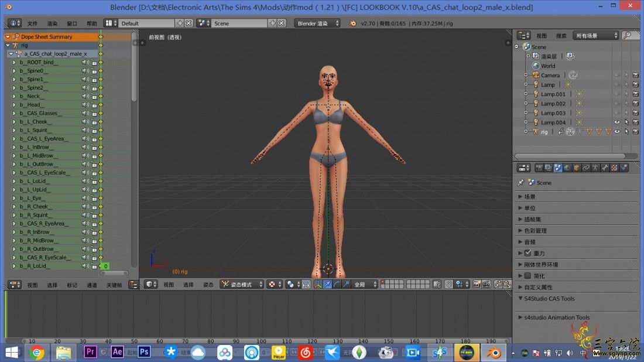
Task: Click the dope sheet filter icon
Action: click(x=133, y=285)
